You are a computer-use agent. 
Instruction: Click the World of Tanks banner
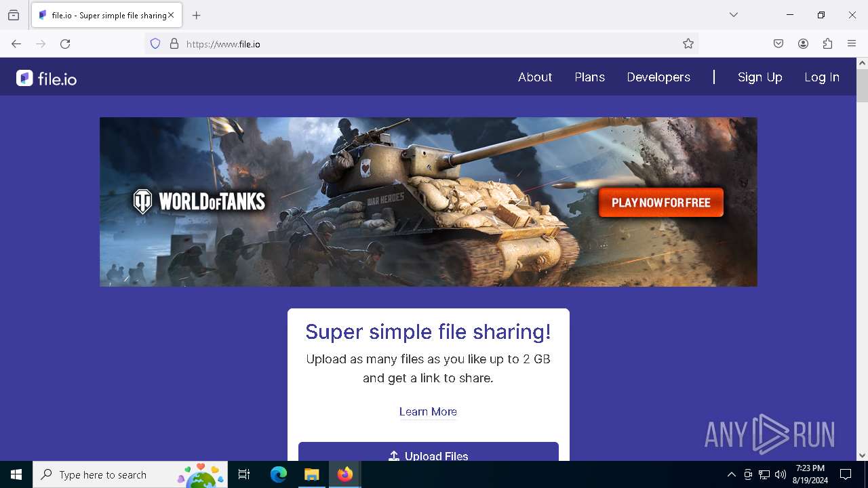click(x=429, y=202)
